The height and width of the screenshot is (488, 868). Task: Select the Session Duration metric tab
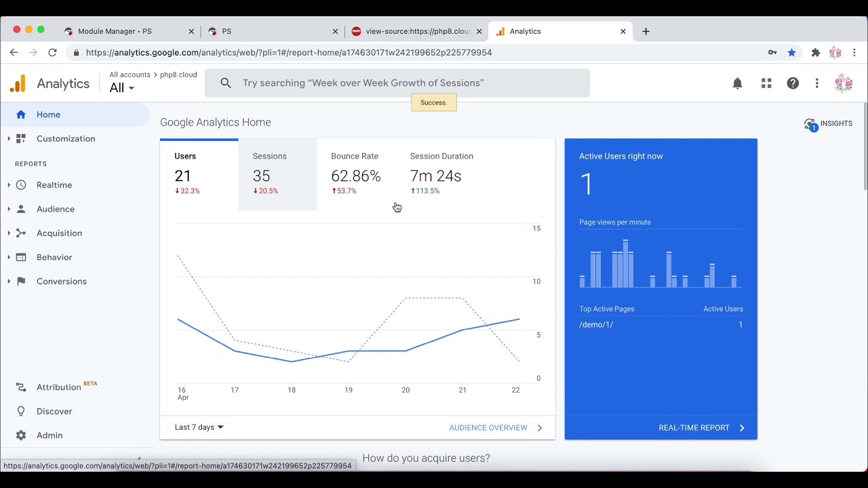point(441,174)
